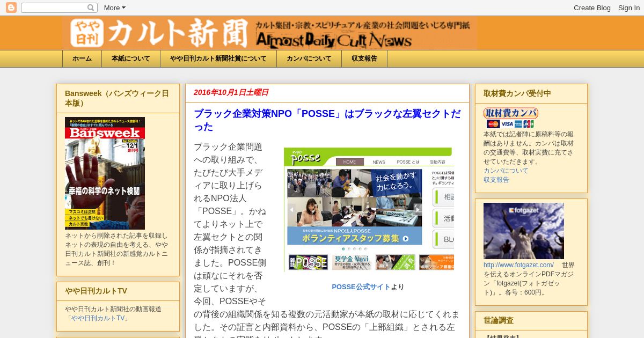Click the POSSE website screenshot image
The height and width of the screenshot is (338, 644).
tap(369, 209)
